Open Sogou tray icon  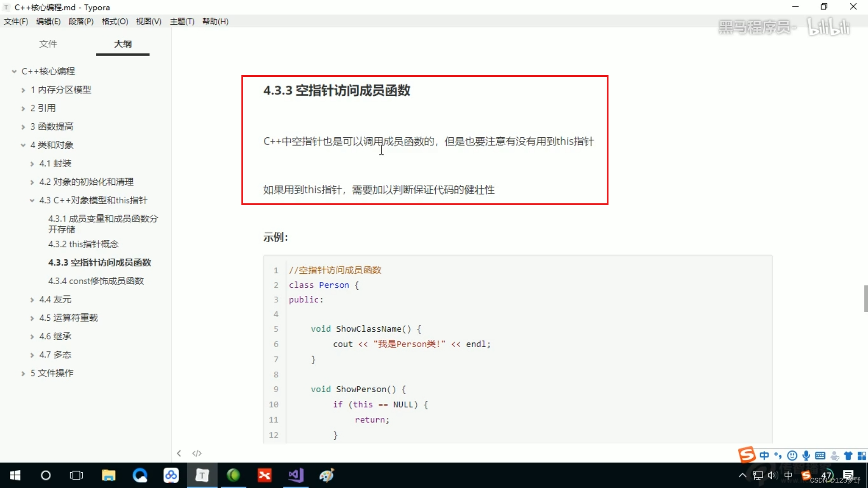806,475
